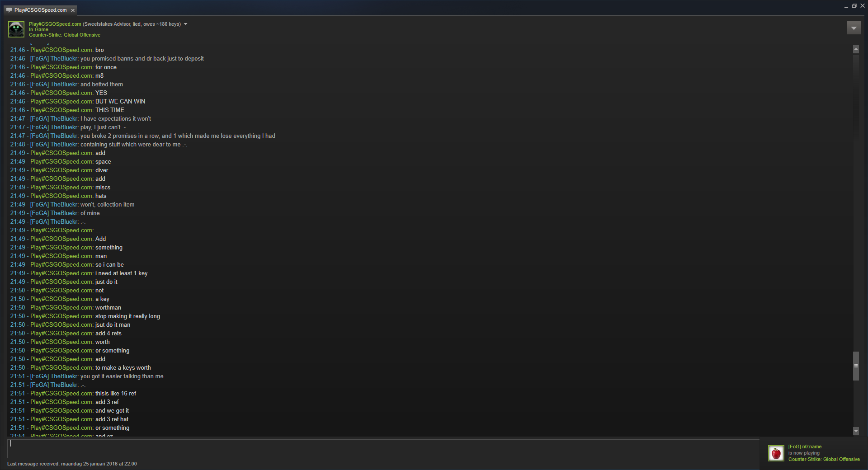Click the speech bubble icon on chat tab
The width and height of the screenshot is (868, 470).
click(x=9, y=10)
